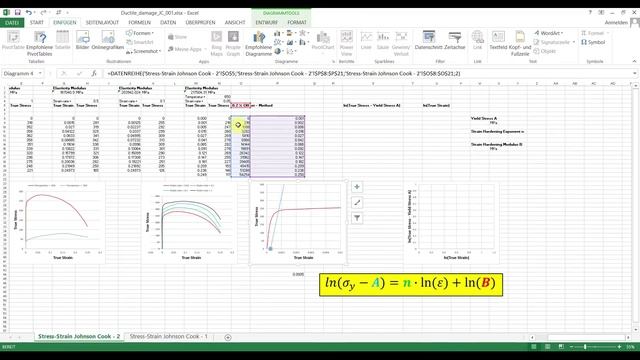The width and height of the screenshot is (640, 360).
Task: Switch to the FORMAT chart tools tab
Action: [x=297, y=22]
